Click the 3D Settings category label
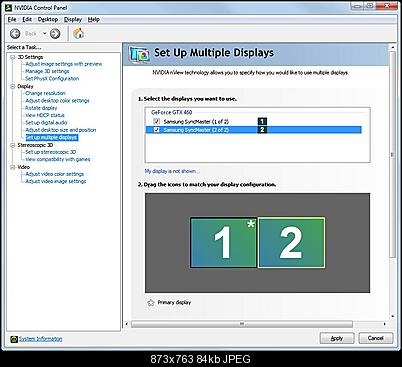 [x=30, y=57]
